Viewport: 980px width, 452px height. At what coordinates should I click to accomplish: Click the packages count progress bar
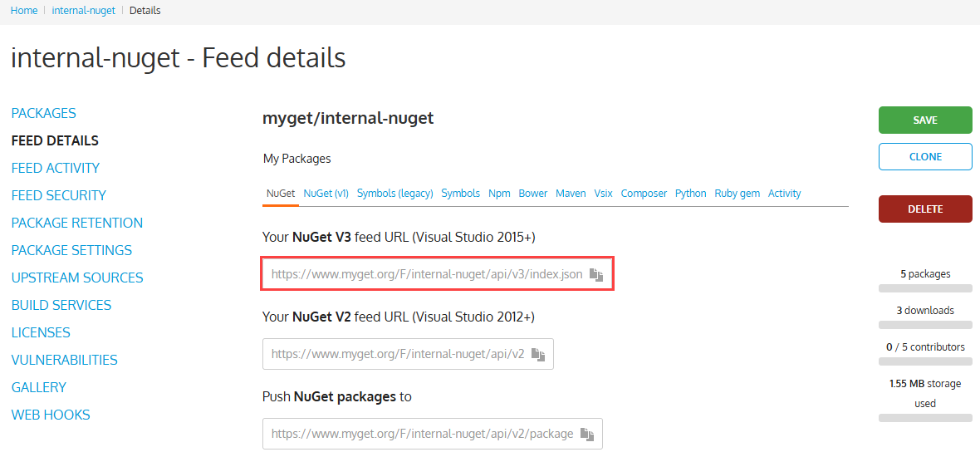click(925, 288)
